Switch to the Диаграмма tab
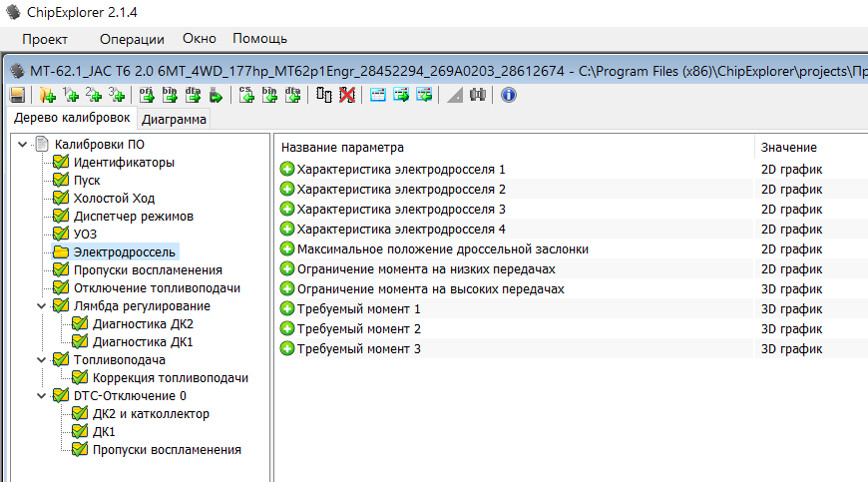Image resolution: width=868 pixels, height=482 pixels. coord(175,120)
